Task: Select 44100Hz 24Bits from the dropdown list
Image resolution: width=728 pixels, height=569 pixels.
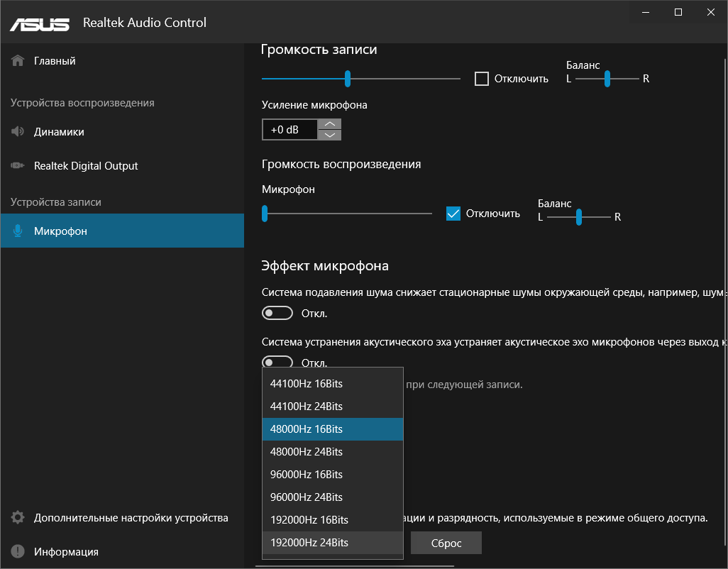Action: pos(307,407)
